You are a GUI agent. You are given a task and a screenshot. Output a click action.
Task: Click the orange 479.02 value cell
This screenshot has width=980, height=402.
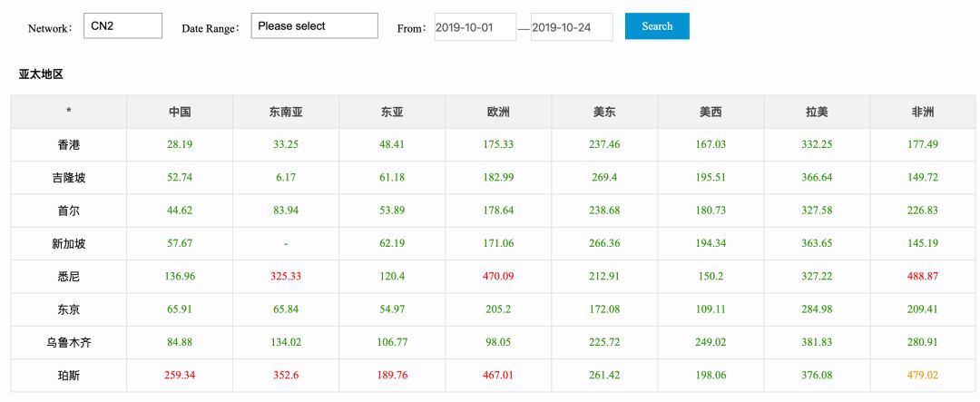click(x=923, y=375)
